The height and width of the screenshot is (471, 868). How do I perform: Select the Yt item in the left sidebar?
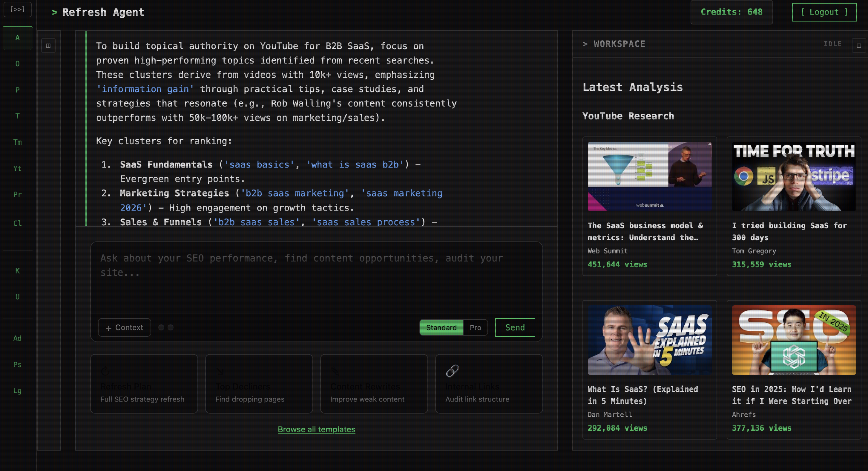17,168
